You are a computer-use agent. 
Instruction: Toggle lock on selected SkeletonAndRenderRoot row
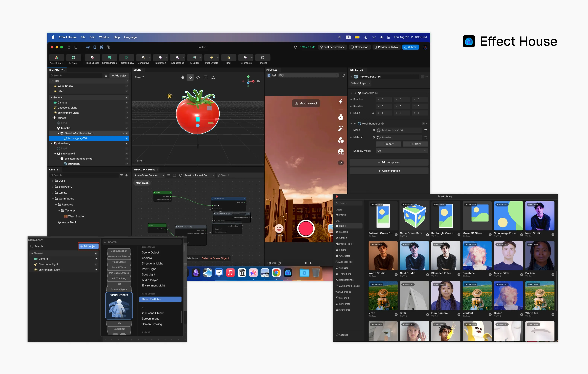[x=122, y=133]
